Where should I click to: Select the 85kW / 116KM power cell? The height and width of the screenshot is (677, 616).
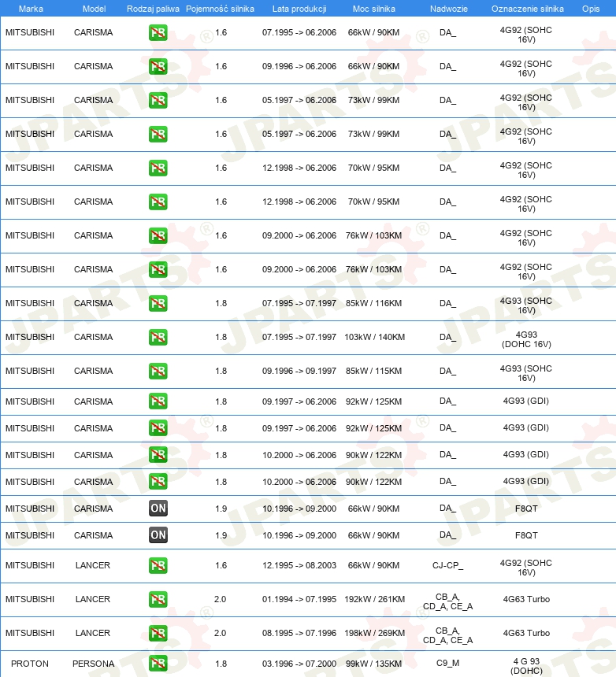tap(373, 304)
